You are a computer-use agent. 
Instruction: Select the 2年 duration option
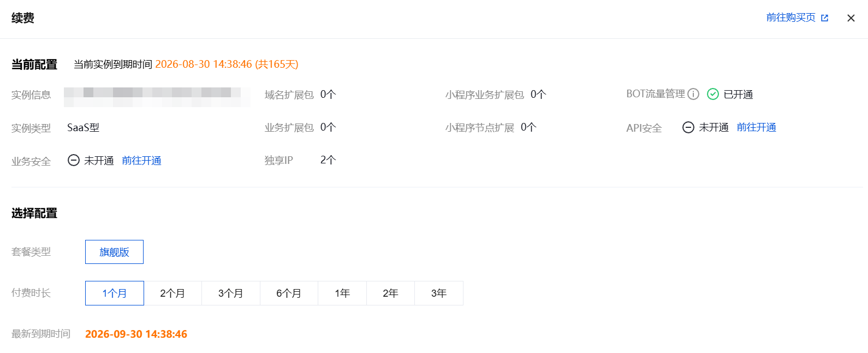390,293
